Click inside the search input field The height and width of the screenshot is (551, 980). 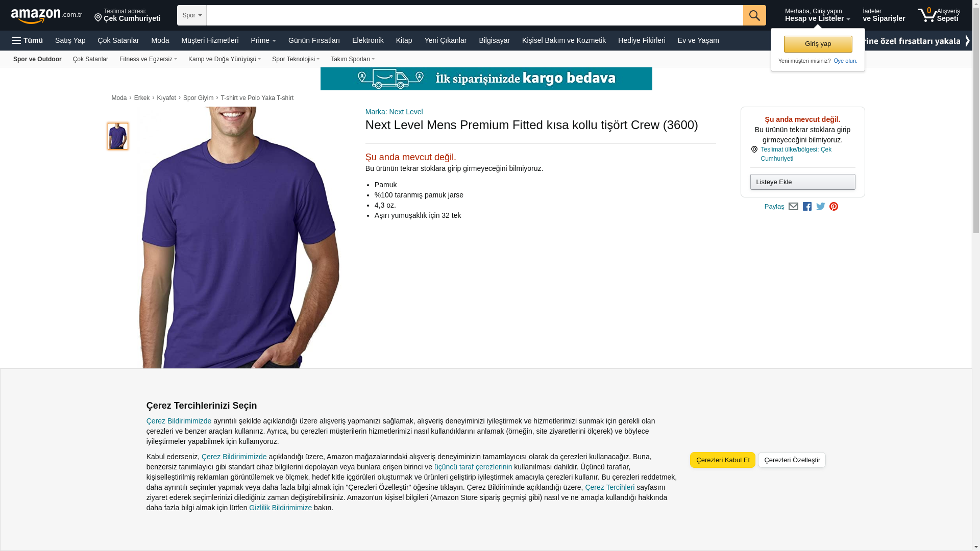(475, 15)
